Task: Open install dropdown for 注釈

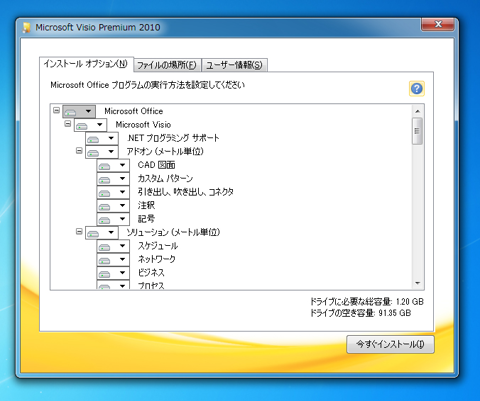Action: [x=113, y=206]
